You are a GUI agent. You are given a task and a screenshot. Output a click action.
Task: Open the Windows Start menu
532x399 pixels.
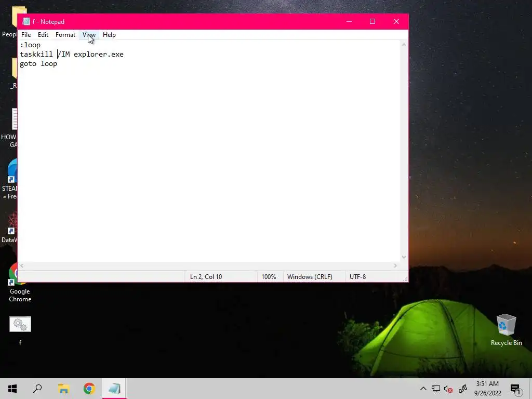click(12, 389)
